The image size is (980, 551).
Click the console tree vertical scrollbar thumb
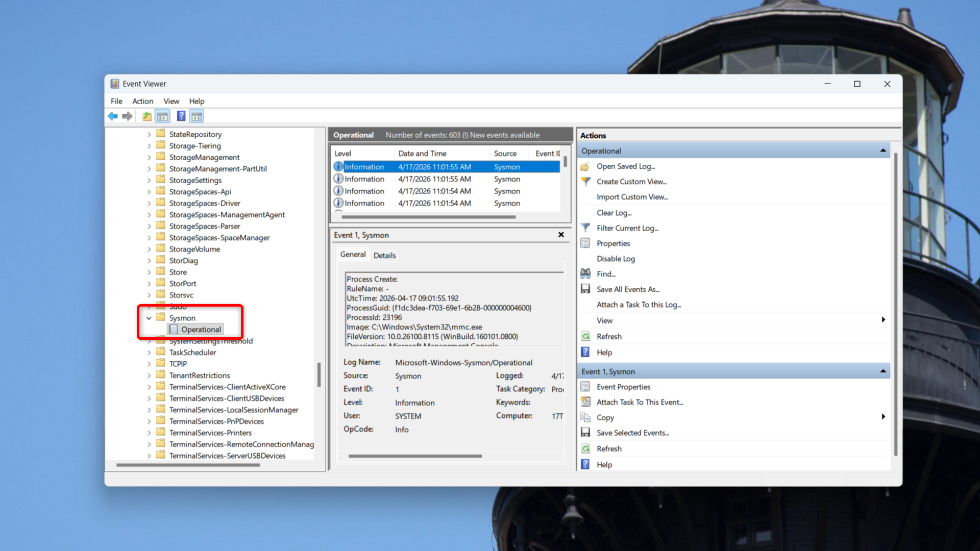(x=319, y=375)
